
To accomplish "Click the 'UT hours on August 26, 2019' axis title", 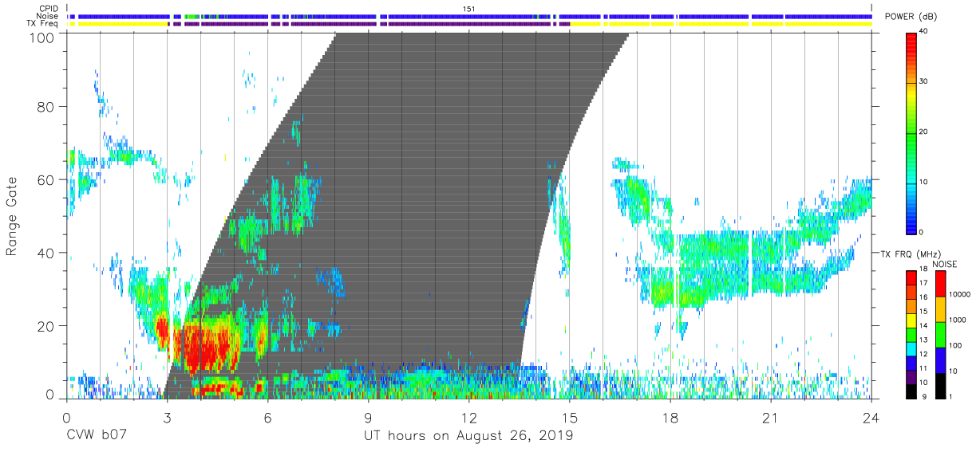I will [x=468, y=436].
